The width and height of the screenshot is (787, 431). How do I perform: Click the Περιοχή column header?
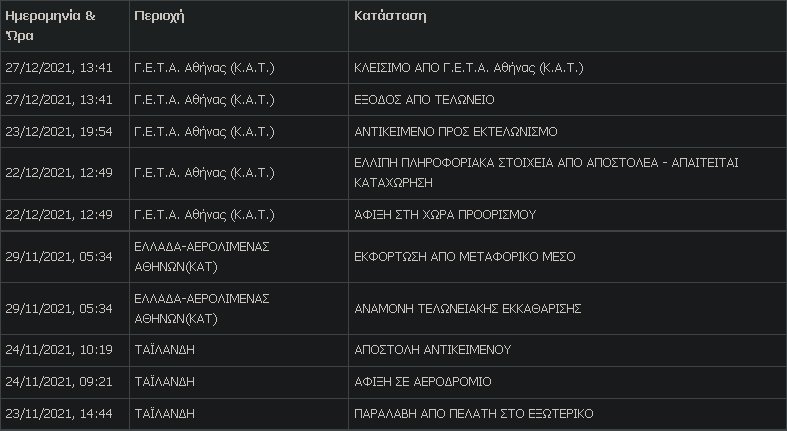coord(159,16)
